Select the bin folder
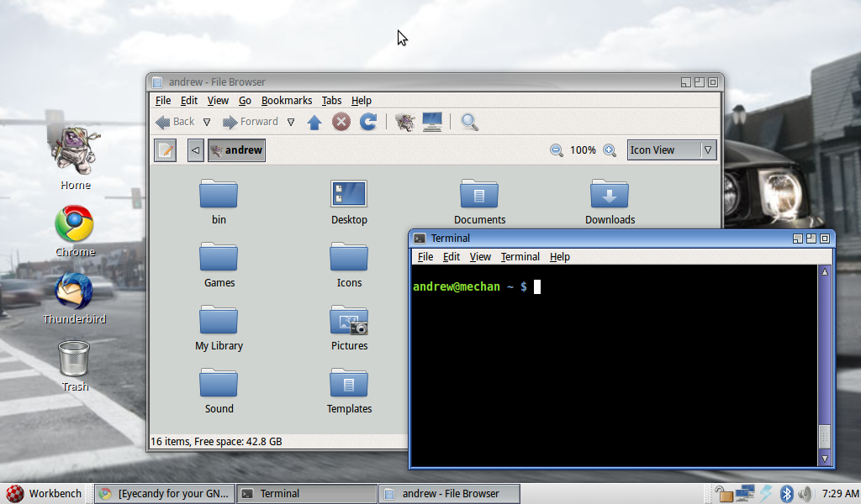Screen dimensions: 861x504 pyautogui.click(x=219, y=202)
